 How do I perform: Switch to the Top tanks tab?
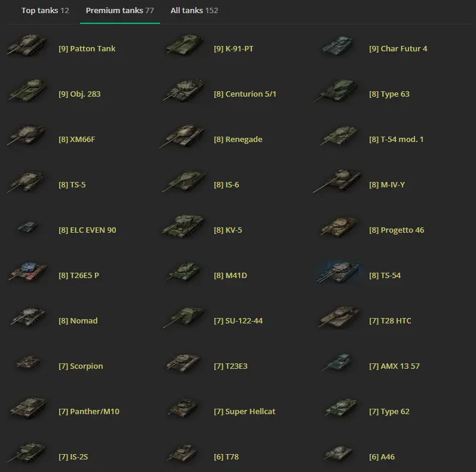pyautogui.click(x=45, y=11)
